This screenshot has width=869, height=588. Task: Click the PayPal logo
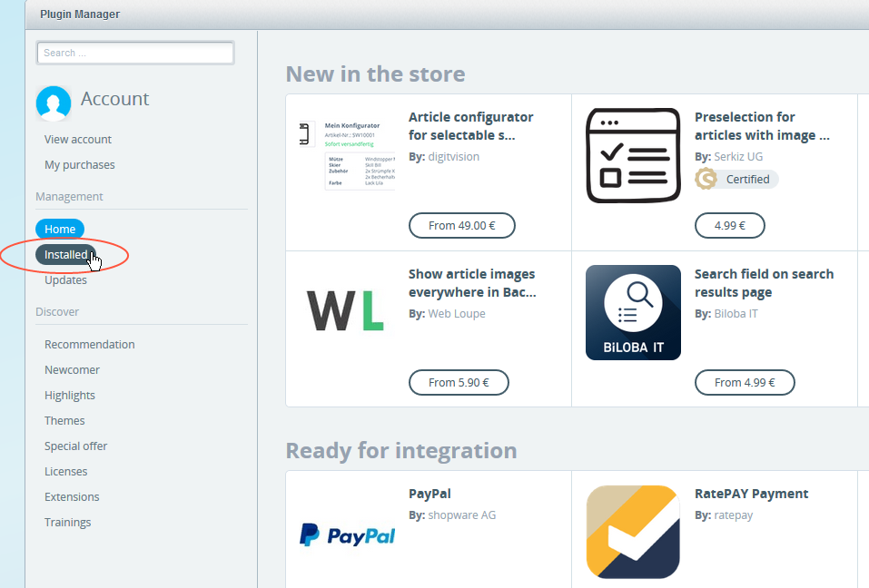pyautogui.click(x=347, y=535)
